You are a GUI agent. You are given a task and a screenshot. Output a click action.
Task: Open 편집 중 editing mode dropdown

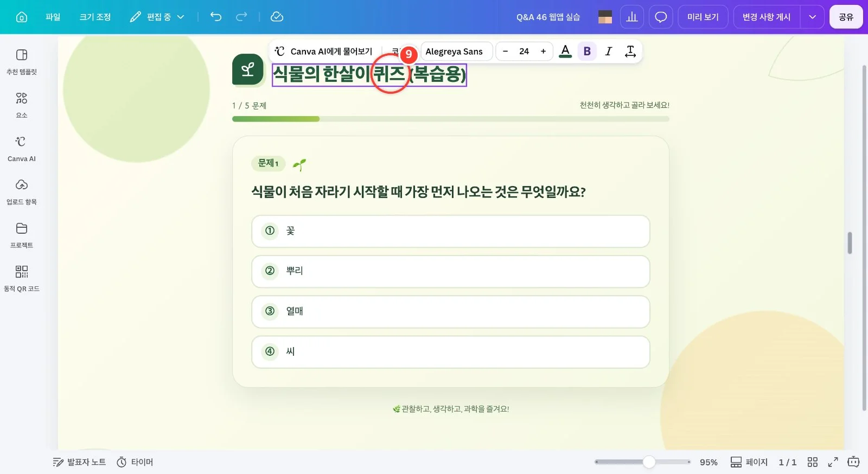tap(157, 17)
